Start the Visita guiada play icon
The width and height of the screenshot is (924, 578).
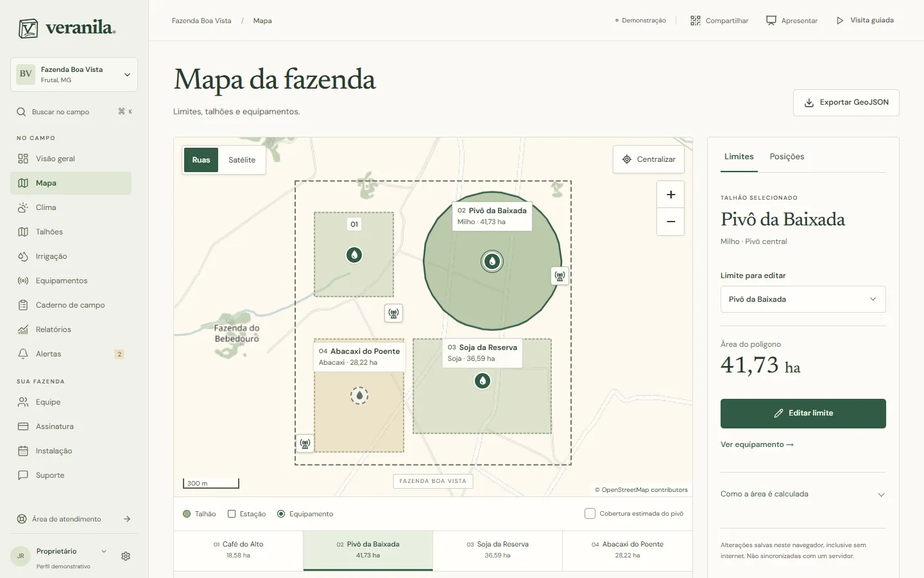point(840,21)
